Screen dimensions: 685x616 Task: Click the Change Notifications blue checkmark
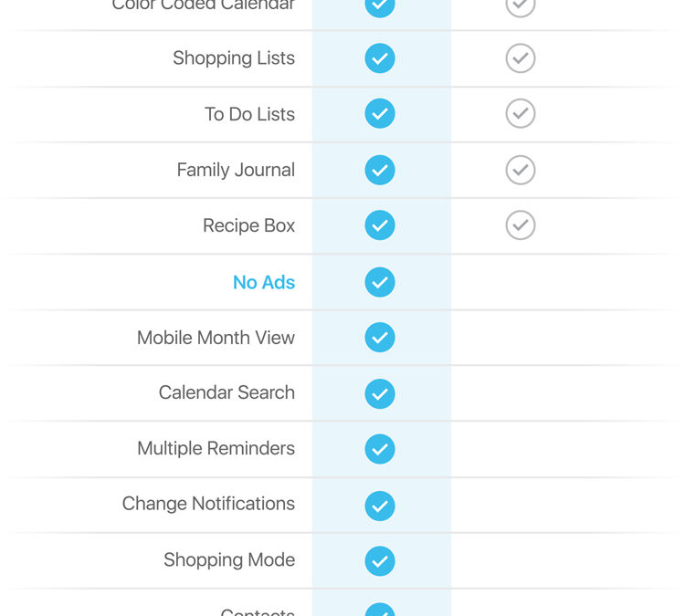click(x=380, y=506)
